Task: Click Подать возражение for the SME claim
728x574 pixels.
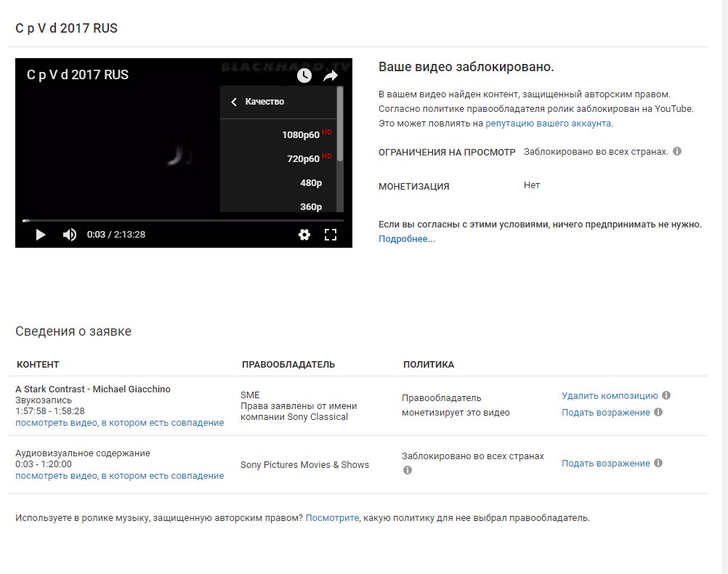Action: pyautogui.click(x=605, y=413)
